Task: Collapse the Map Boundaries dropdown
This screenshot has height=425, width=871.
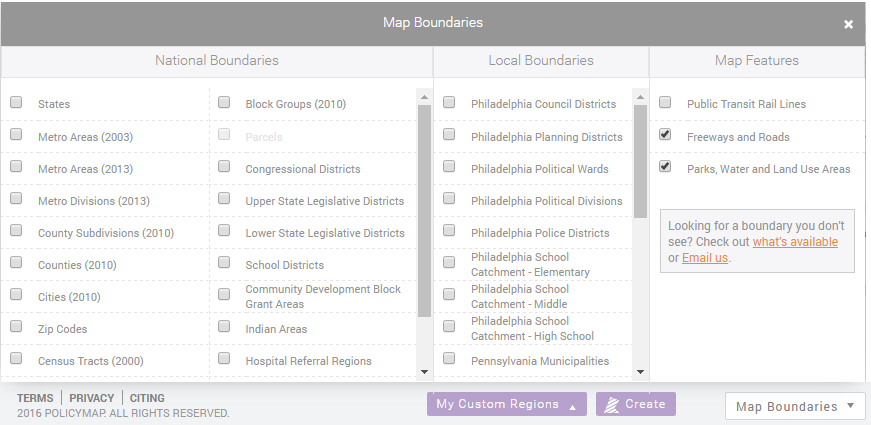Action: [795, 406]
